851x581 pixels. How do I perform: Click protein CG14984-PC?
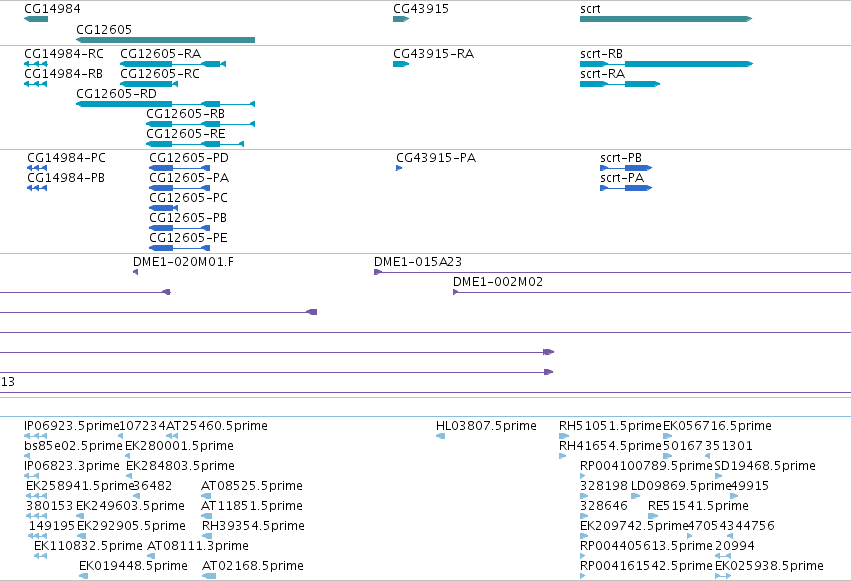pos(37,168)
